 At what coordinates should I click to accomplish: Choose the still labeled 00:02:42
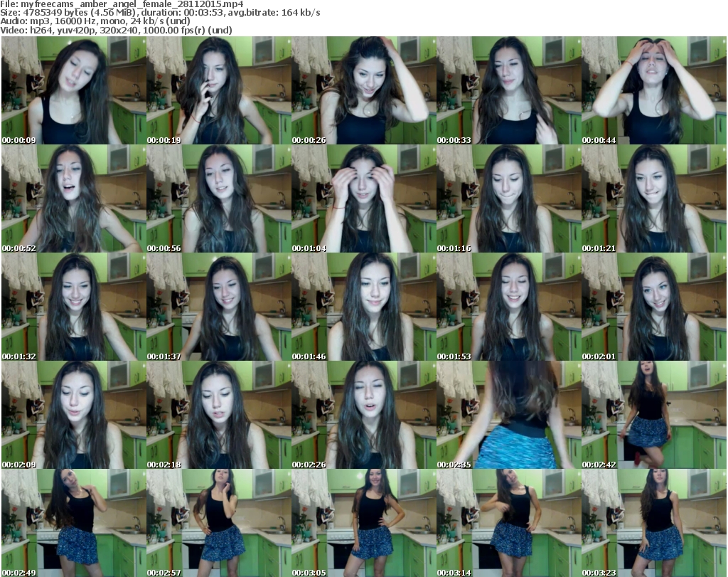[x=654, y=415]
